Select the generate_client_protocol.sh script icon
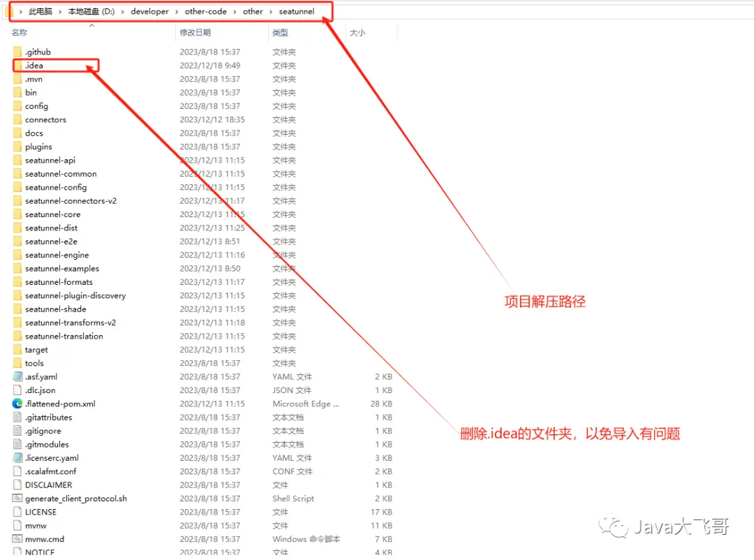Screen dimensions: 754x560 (x=17, y=499)
